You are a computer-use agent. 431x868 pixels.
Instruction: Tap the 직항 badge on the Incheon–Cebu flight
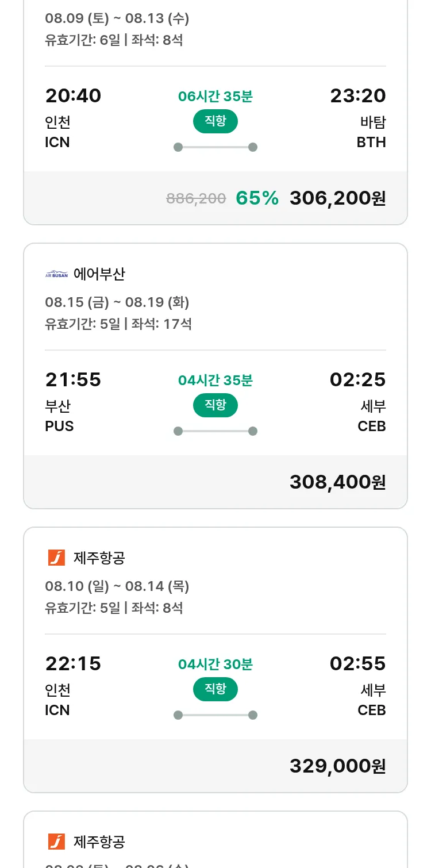(215, 689)
